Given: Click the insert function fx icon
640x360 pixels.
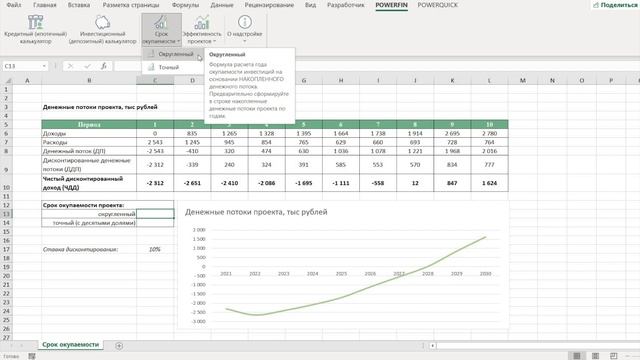Looking at the screenshot, I should coord(104,66).
